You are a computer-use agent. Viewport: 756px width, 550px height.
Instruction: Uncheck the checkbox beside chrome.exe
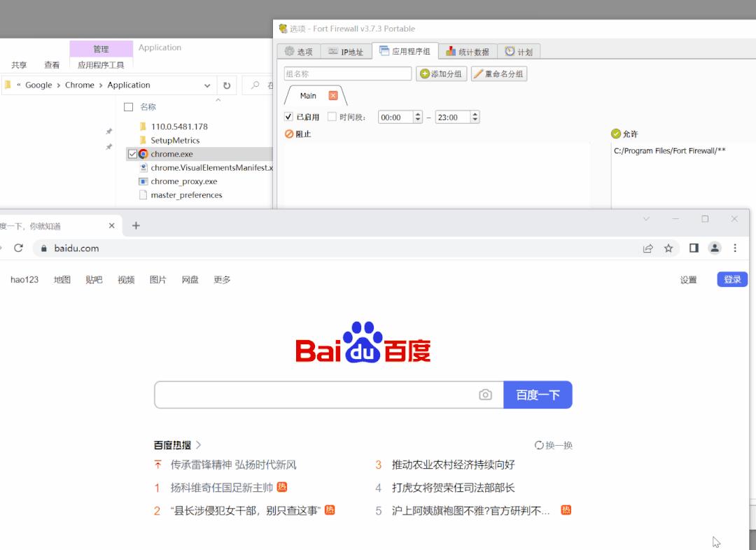click(132, 153)
